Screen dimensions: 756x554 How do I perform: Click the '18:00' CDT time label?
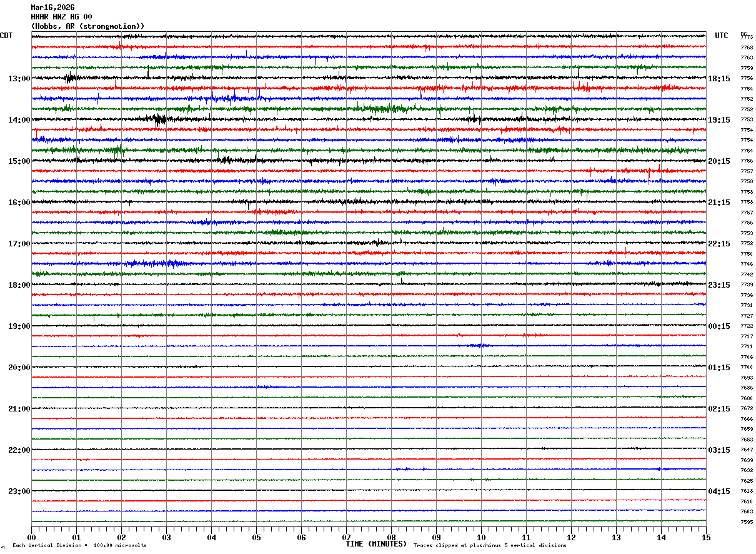19,285
